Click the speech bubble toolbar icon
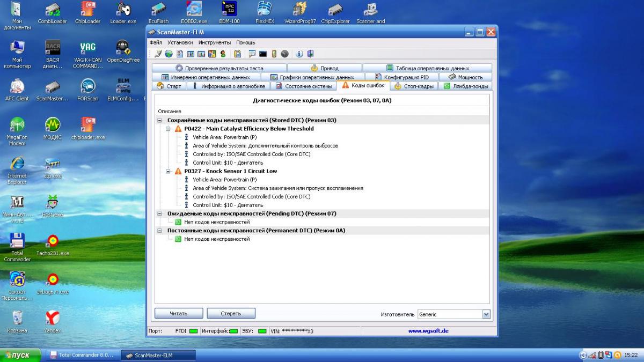This screenshot has height=362, width=644. click(252, 54)
